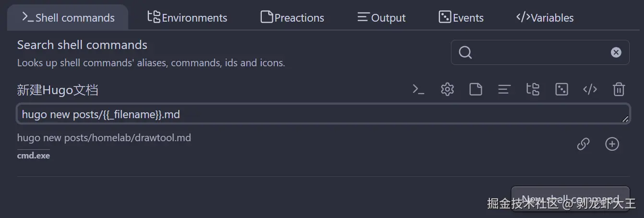Show the Variables tab

(545, 18)
